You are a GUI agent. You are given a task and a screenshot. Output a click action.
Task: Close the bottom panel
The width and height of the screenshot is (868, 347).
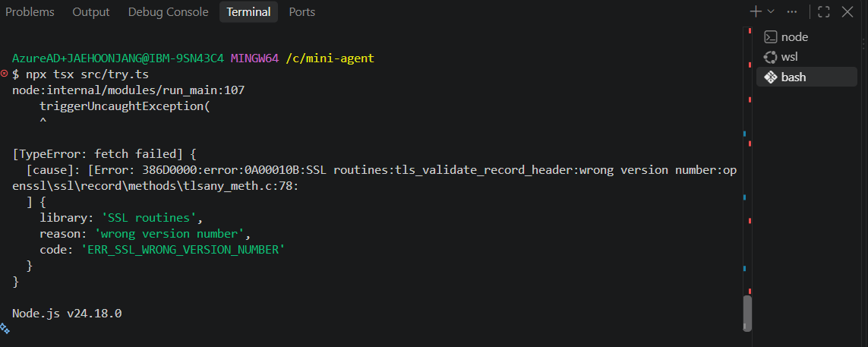[x=847, y=11]
